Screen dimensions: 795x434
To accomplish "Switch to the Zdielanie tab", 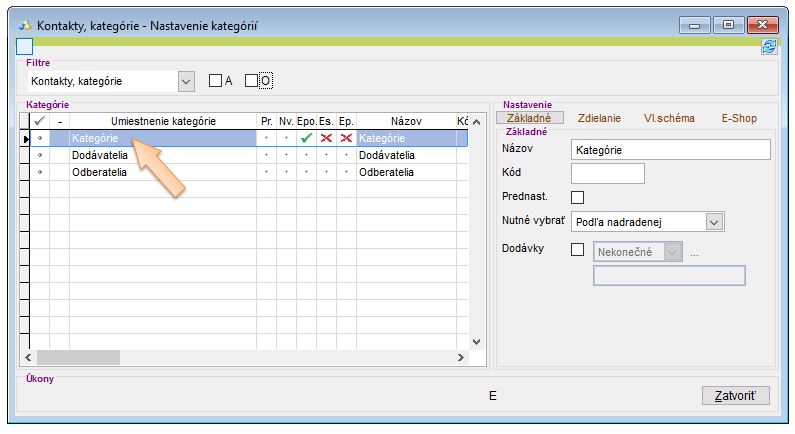I will tap(599, 118).
